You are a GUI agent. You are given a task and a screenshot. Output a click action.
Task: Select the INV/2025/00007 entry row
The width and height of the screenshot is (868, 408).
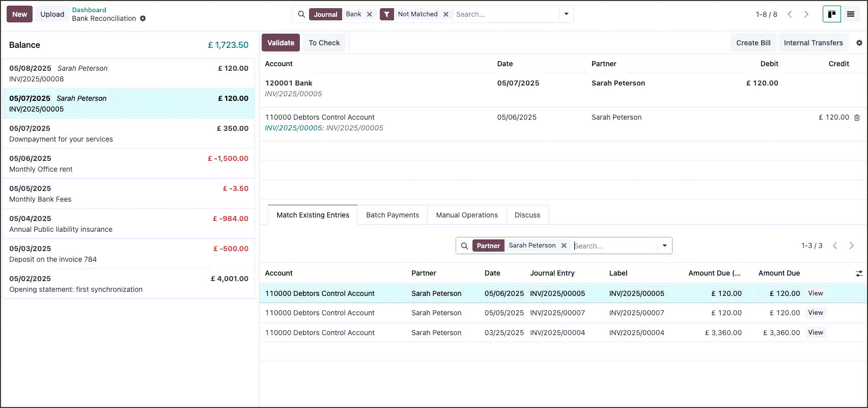point(564,313)
